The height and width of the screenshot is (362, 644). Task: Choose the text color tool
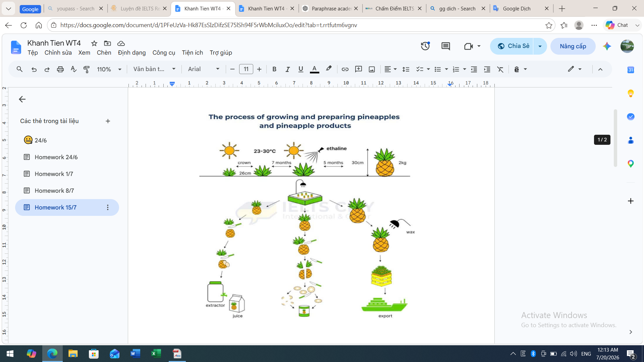click(314, 69)
